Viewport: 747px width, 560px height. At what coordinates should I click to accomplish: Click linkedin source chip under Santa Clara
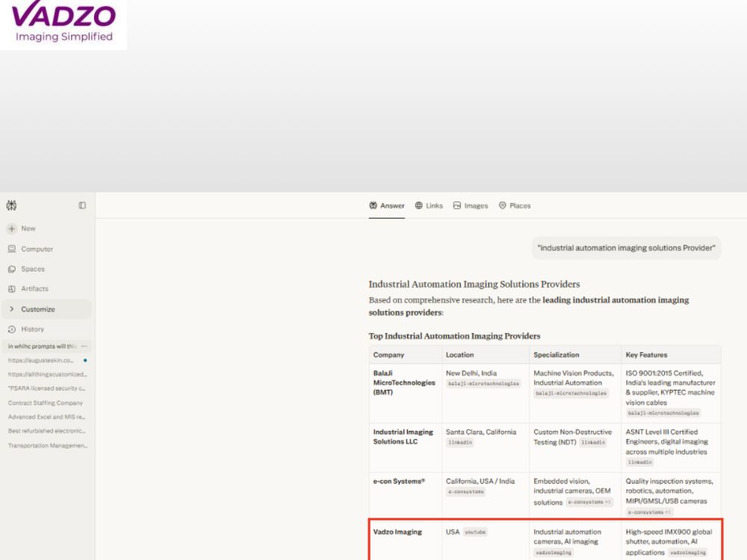point(459,443)
